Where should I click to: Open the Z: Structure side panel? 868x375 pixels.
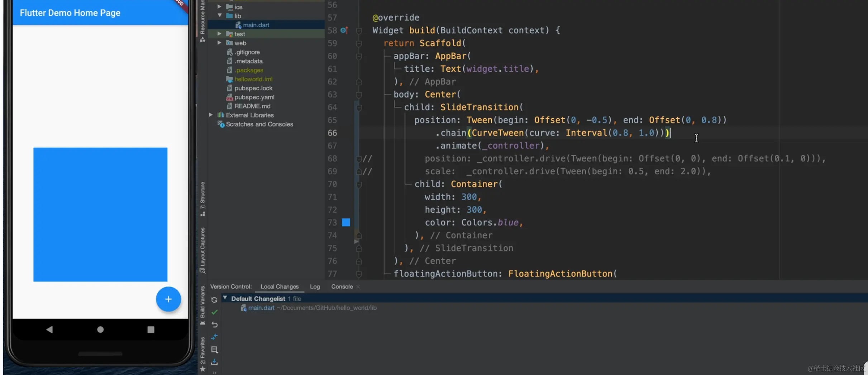[202, 199]
